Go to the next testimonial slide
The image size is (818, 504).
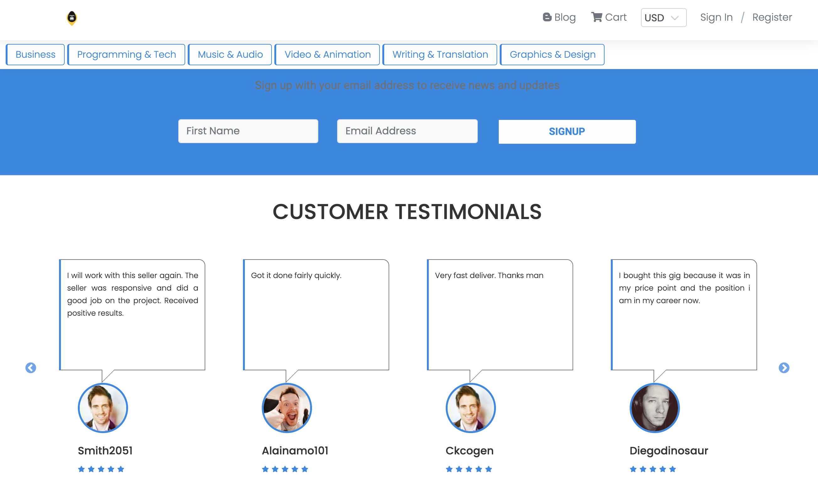[x=784, y=368]
